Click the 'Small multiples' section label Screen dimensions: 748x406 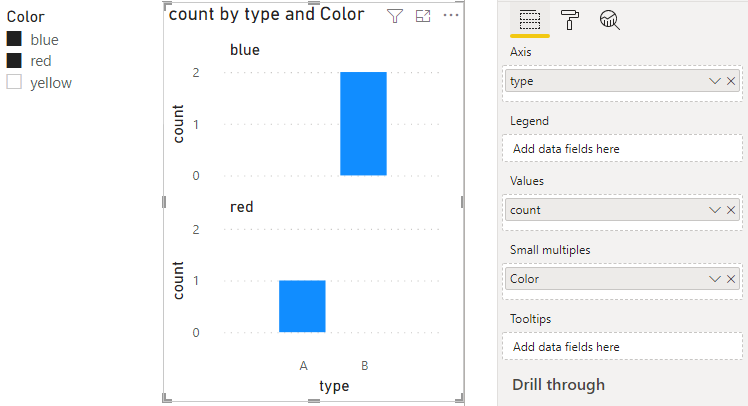coord(550,250)
